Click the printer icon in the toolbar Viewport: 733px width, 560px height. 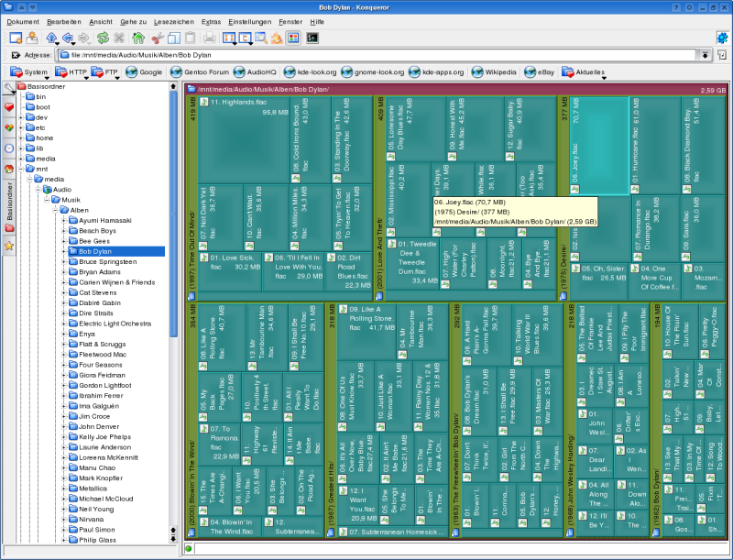click(210, 38)
